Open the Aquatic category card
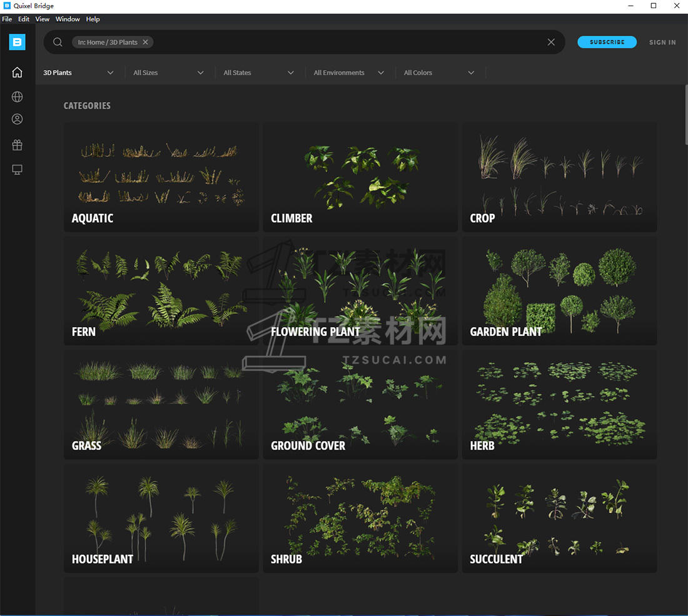688x616 pixels. click(161, 177)
